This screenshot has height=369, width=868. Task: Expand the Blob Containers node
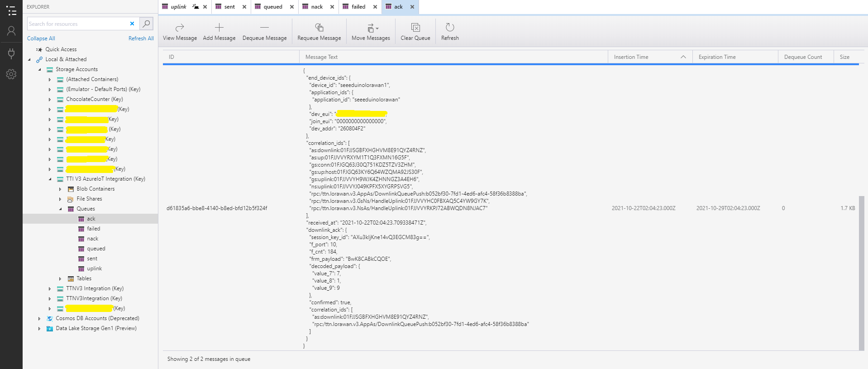click(60, 189)
